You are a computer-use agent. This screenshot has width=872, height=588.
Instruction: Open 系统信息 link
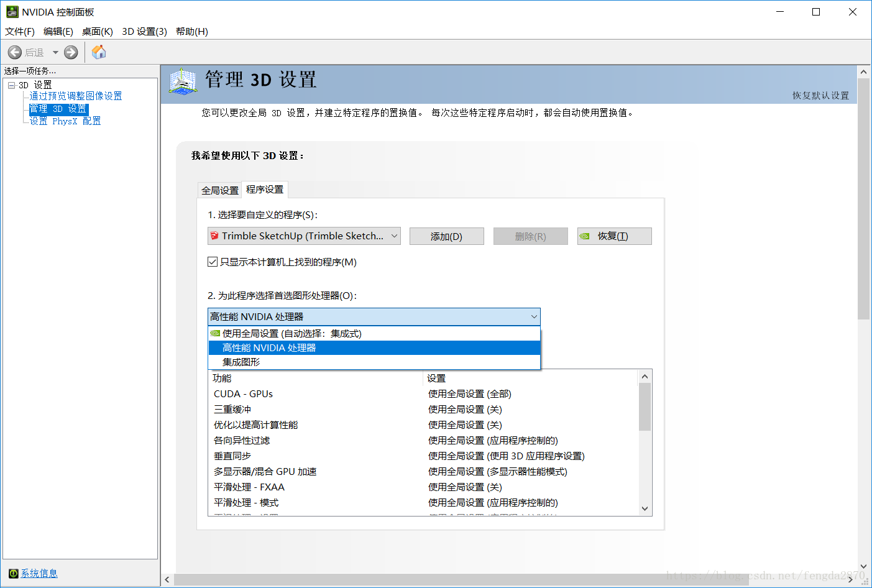[39, 573]
